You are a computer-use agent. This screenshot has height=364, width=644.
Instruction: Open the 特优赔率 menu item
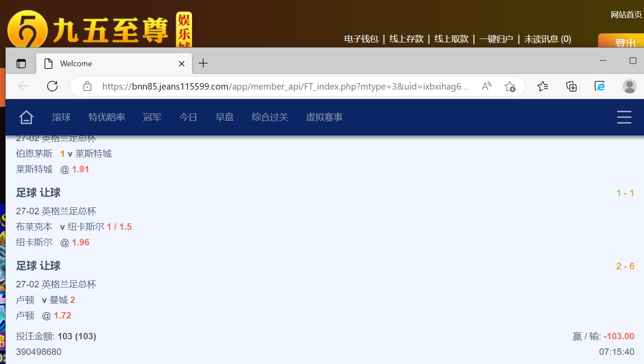tap(107, 117)
